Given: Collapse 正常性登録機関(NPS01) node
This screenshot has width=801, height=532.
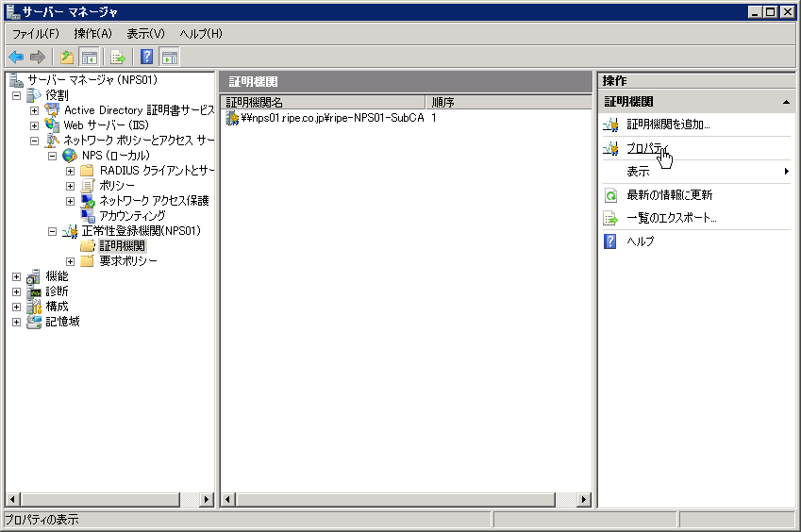Looking at the screenshot, I should click(52, 231).
